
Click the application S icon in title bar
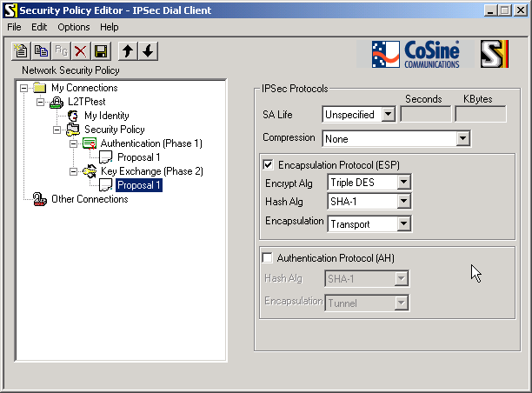tap(10, 10)
